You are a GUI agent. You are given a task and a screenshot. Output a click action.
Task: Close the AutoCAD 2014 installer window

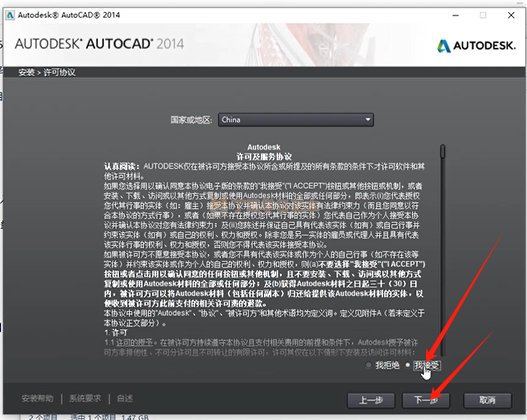[511, 15]
